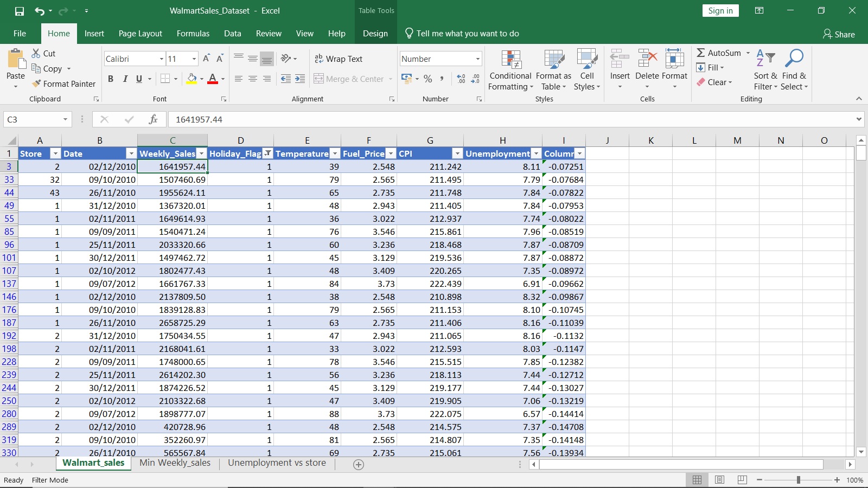
Task: Click the Undo arrow icon
Action: click(x=40, y=11)
